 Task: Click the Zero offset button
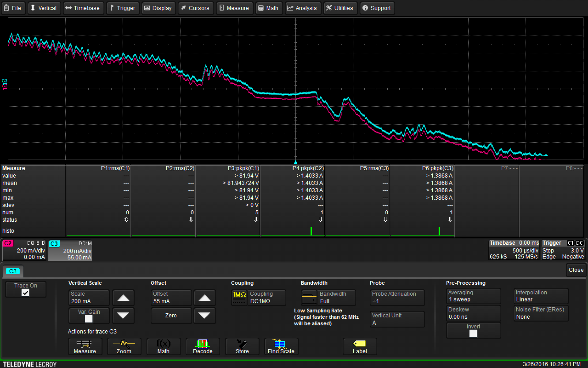(171, 315)
